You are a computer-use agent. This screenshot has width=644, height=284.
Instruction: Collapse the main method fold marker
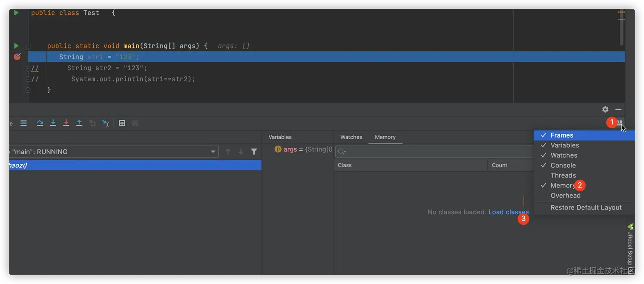click(28, 46)
